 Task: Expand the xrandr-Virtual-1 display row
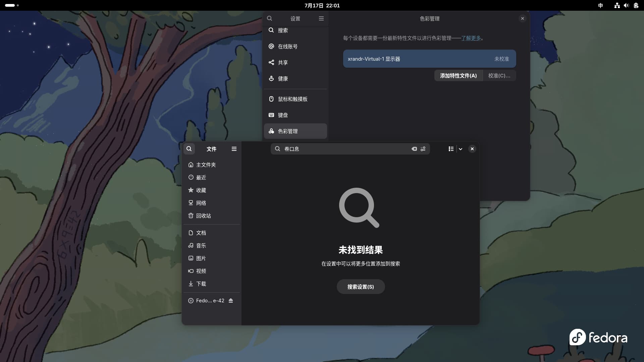pyautogui.click(x=429, y=59)
